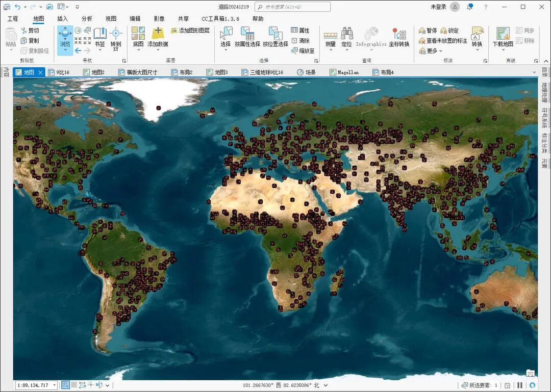Click 添加图形图层 add graphics layer
Screen dimensions: 551x392
(190, 31)
